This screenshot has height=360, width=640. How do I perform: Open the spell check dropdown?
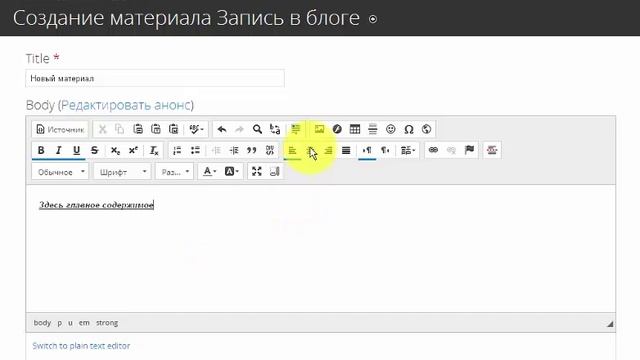click(197, 129)
